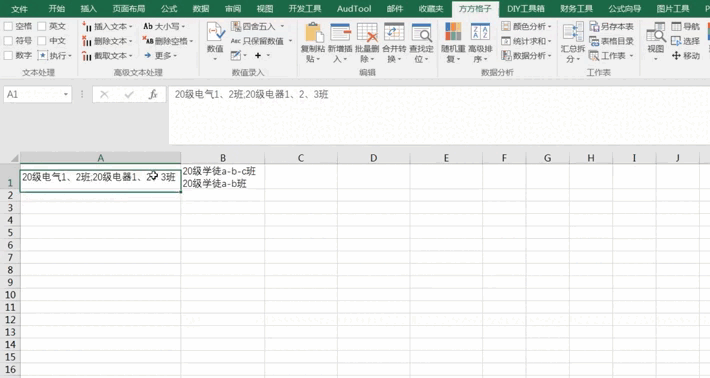Open the 删除文本 tool

pos(107,41)
